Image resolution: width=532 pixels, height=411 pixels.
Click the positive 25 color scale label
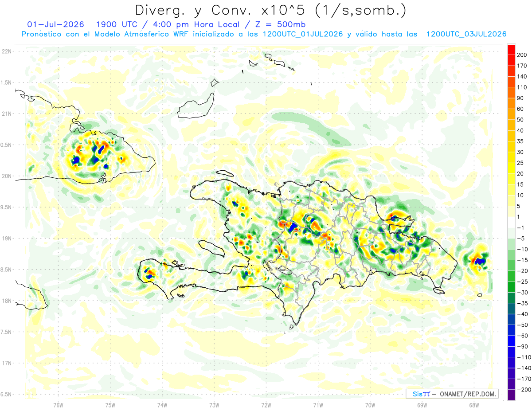click(521, 163)
